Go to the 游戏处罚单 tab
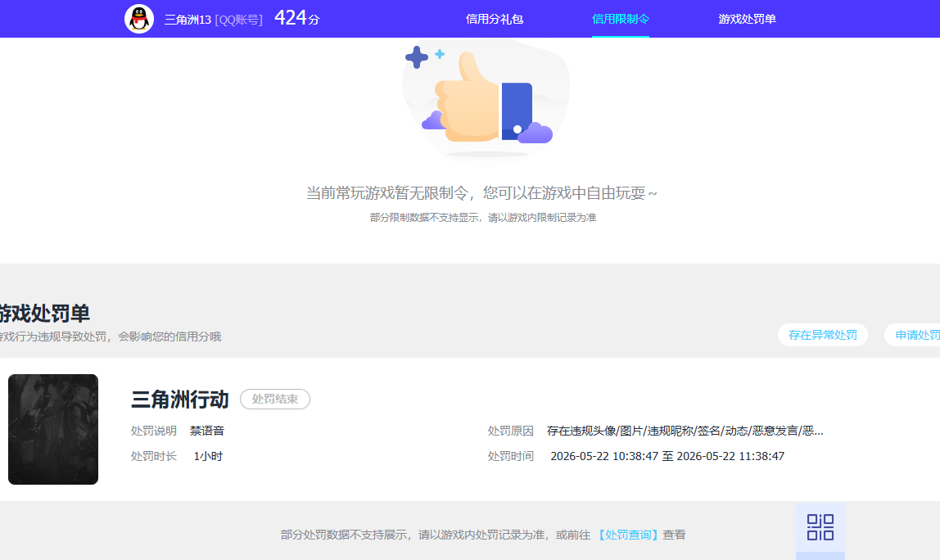940x560 pixels. [x=747, y=19]
